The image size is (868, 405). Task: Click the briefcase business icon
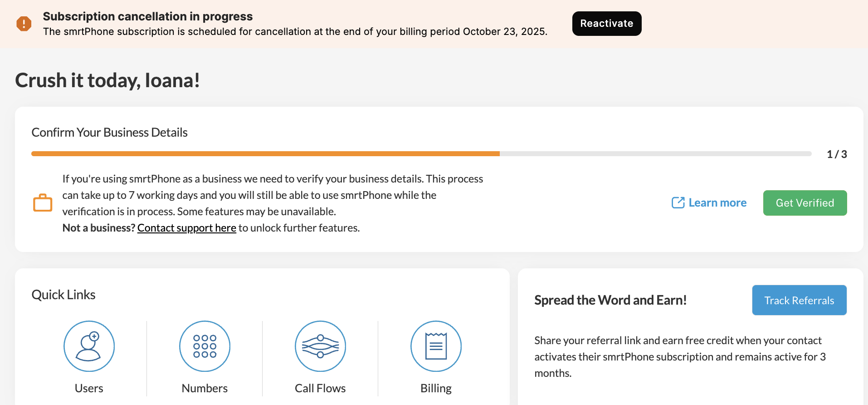point(43,203)
